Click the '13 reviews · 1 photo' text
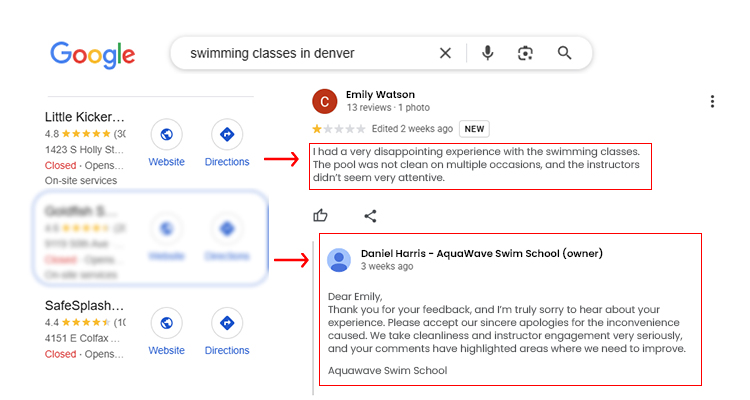Viewport: 750px width, 400px height. point(388,108)
